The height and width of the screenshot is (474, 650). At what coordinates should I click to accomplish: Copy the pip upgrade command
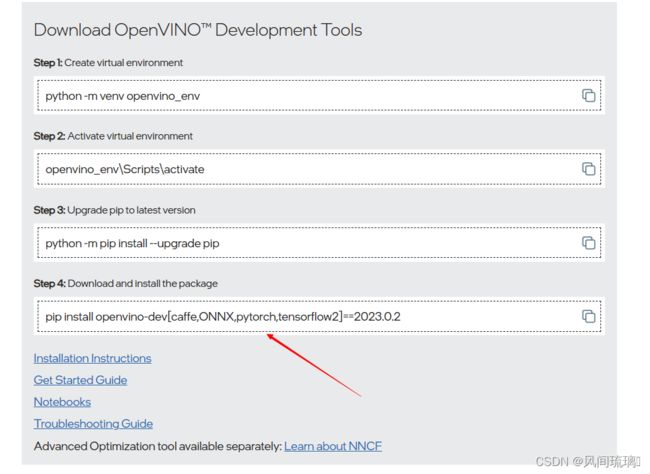tap(588, 243)
